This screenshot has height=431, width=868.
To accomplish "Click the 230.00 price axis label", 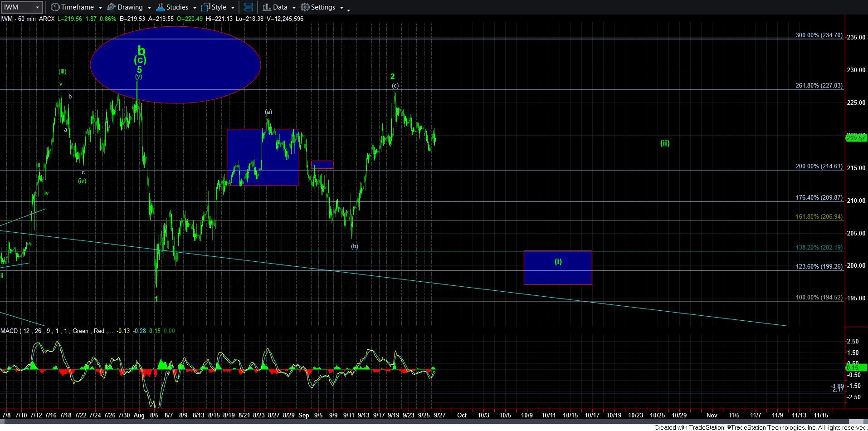I will (x=857, y=70).
